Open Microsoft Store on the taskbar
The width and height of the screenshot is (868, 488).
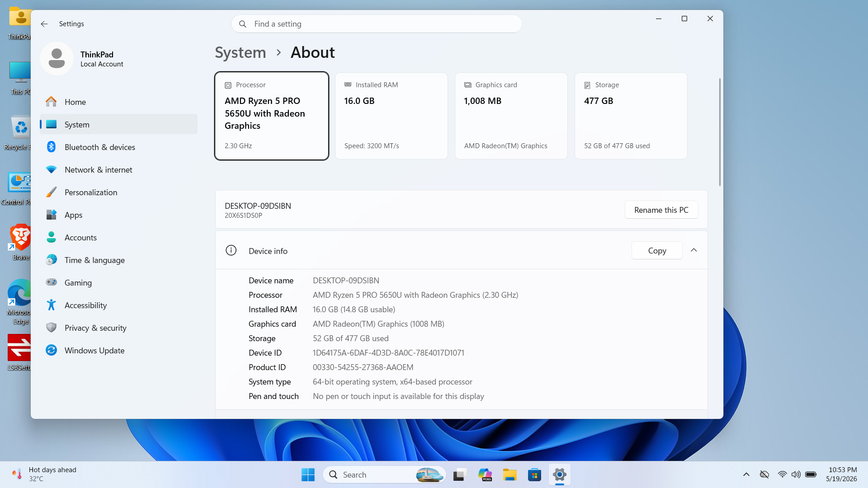tap(535, 474)
